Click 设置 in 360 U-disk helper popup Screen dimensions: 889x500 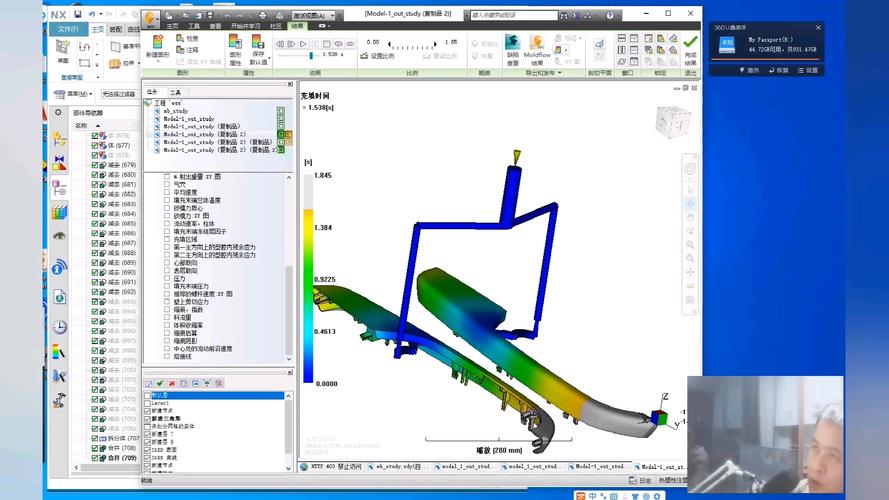(x=808, y=70)
